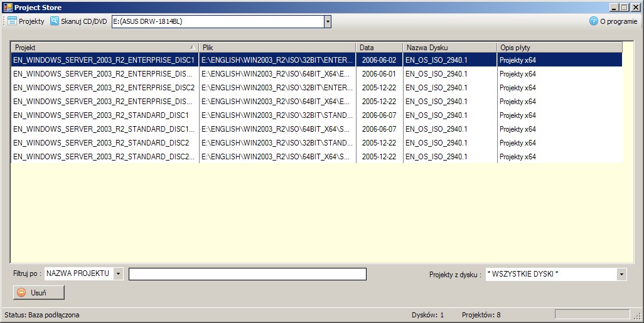644x323 pixels.
Task: Click the Projekty z dysku label
Action: [455, 275]
